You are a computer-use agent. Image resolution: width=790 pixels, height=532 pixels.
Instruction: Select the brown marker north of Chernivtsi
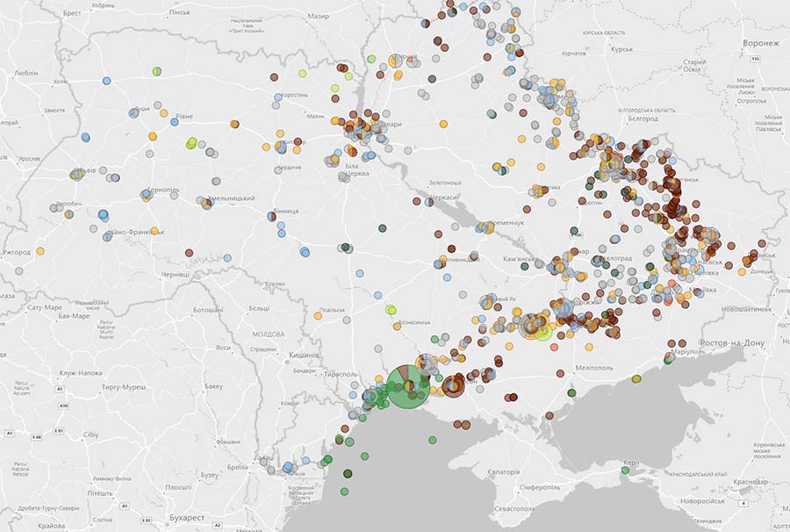[189, 253]
